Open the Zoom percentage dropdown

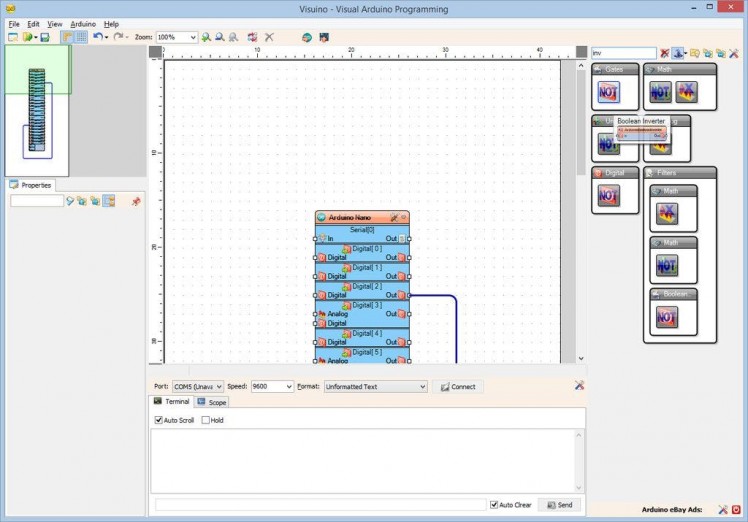click(x=192, y=37)
